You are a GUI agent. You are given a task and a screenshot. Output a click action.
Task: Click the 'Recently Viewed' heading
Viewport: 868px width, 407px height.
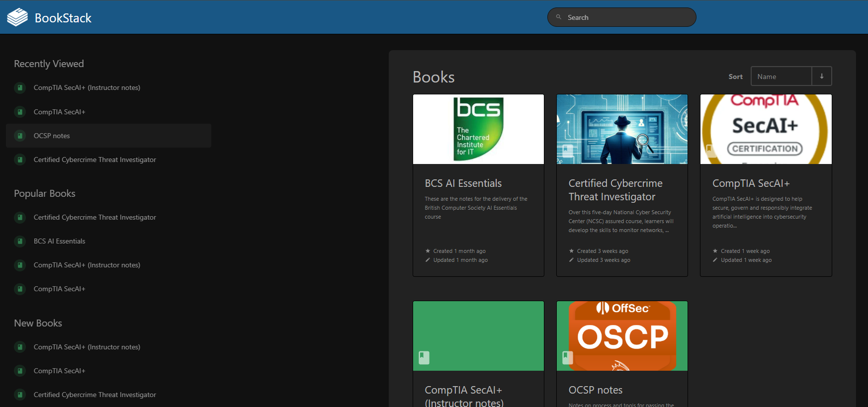pyautogui.click(x=49, y=64)
